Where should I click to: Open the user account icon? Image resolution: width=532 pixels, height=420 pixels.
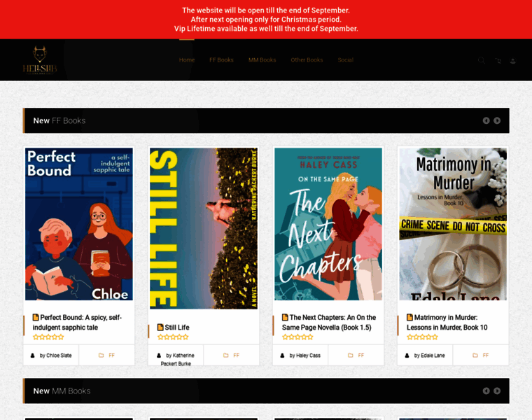coord(512,61)
